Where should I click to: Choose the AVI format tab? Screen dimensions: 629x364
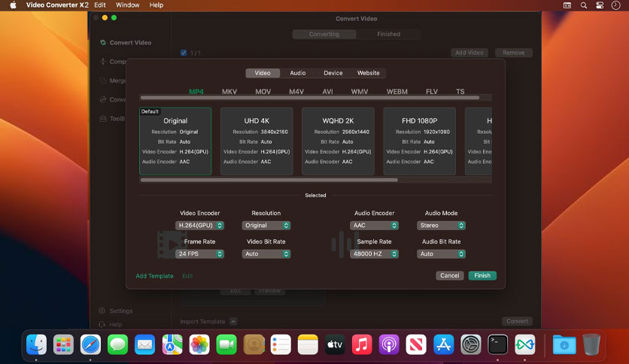(x=328, y=92)
